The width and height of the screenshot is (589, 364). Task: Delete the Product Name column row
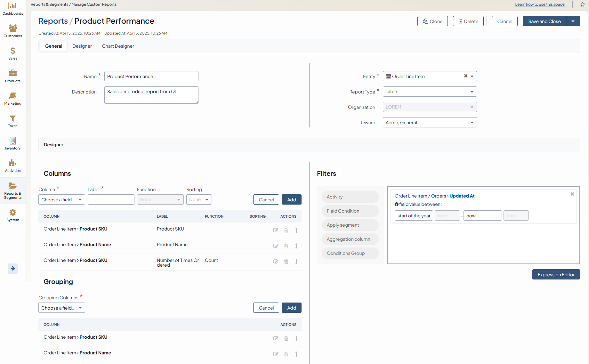click(x=286, y=246)
